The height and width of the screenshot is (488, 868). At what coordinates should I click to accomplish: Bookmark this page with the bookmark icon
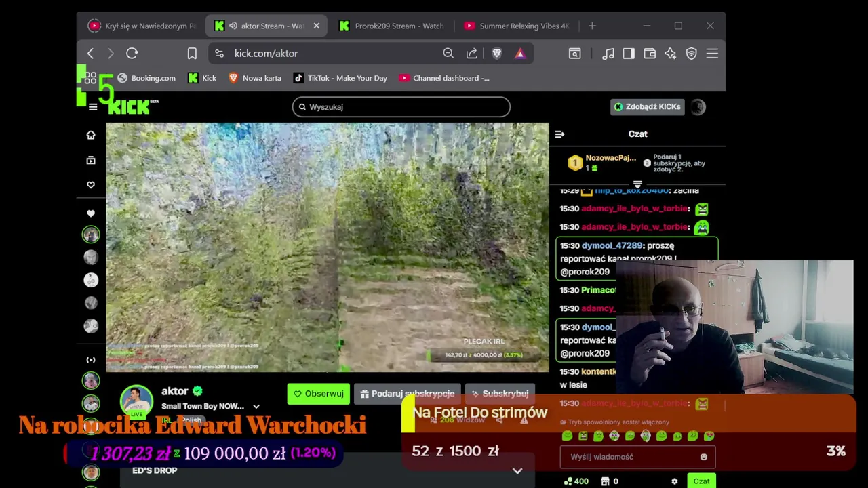(192, 53)
